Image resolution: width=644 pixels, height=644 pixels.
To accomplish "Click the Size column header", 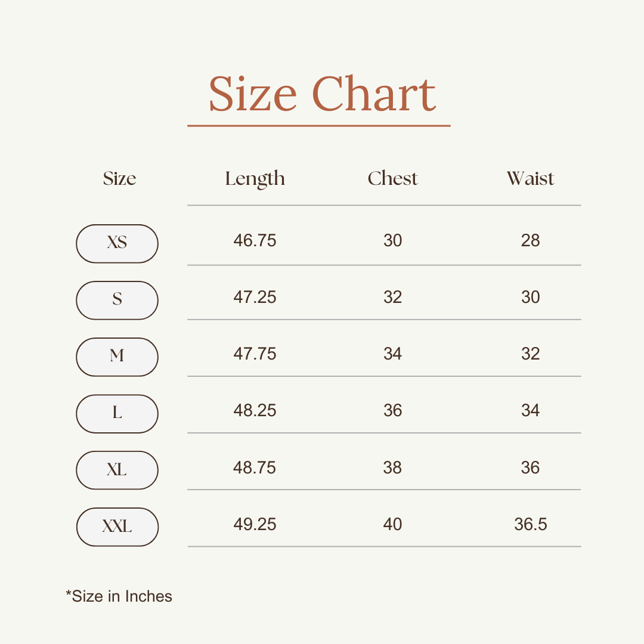I will click(119, 178).
